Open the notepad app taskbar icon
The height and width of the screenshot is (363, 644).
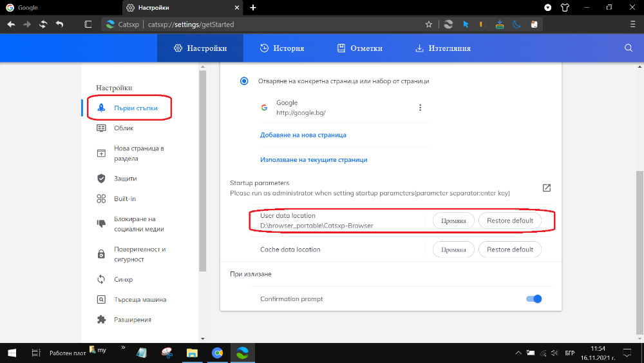142,353
